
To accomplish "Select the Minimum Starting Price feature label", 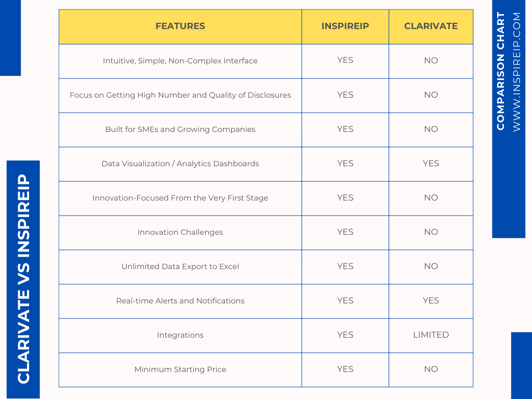I will [x=180, y=369].
